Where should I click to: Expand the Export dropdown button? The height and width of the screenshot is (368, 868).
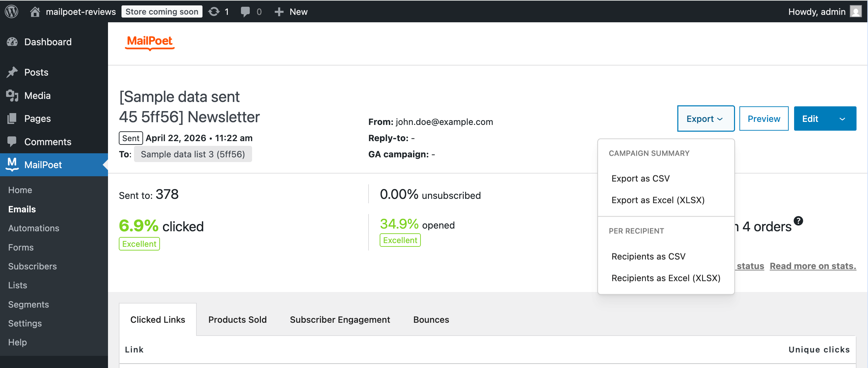tap(706, 119)
